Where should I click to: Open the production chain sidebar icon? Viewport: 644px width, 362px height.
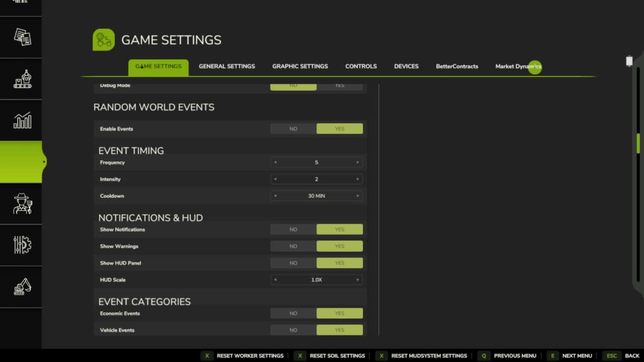(x=22, y=79)
